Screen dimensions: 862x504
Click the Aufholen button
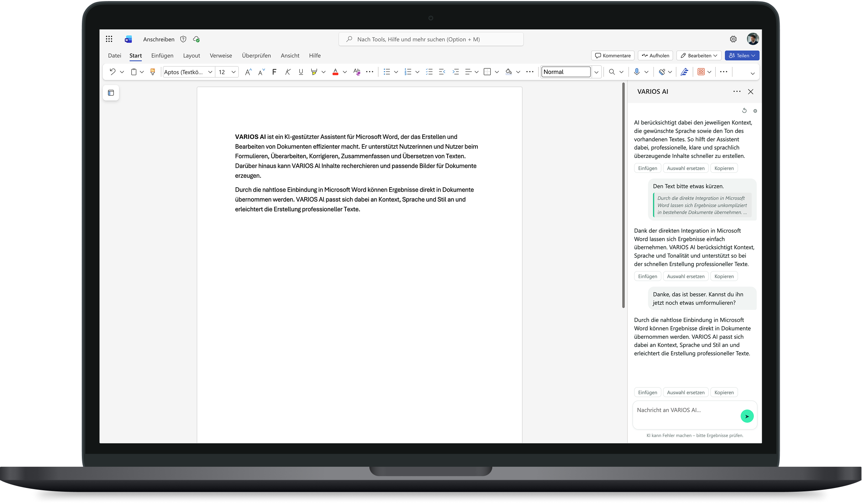(655, 55)
